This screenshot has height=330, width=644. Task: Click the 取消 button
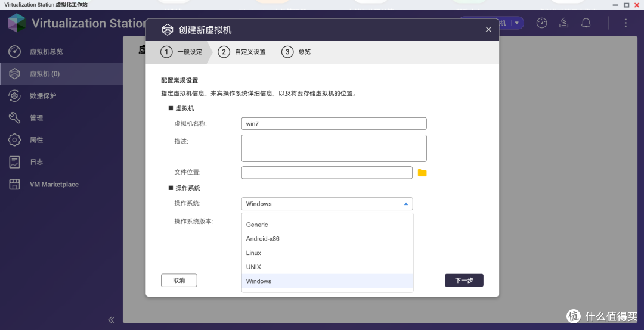(179, 281)
